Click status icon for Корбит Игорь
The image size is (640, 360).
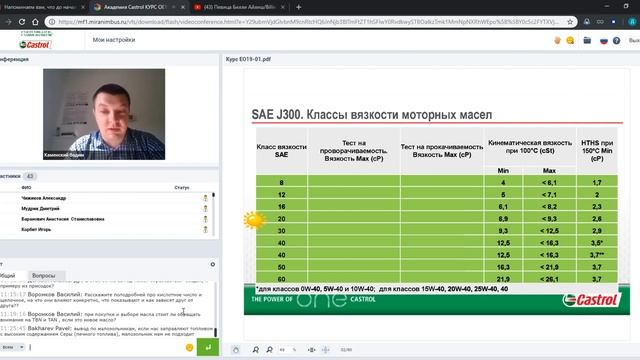(x=205, y=229)
